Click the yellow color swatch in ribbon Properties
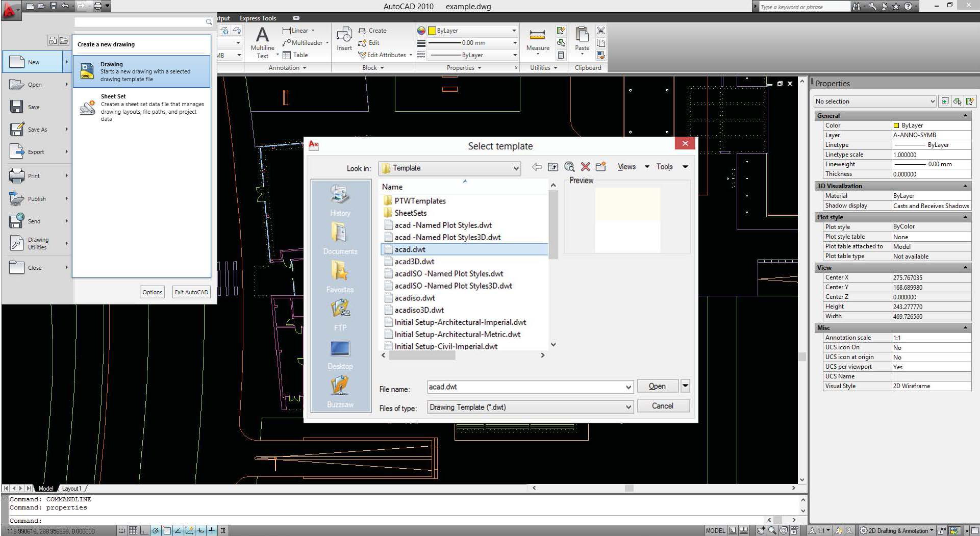 432,31
